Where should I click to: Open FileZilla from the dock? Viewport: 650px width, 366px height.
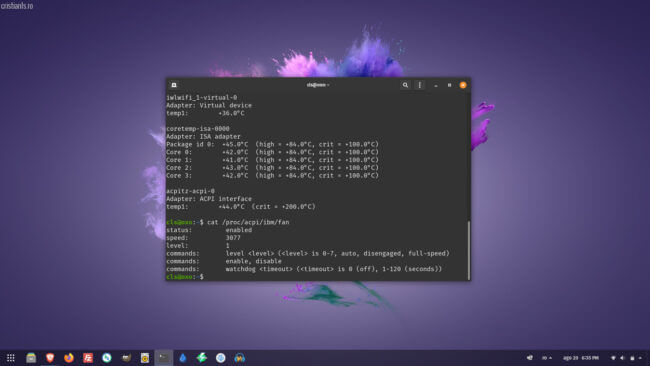88,358
